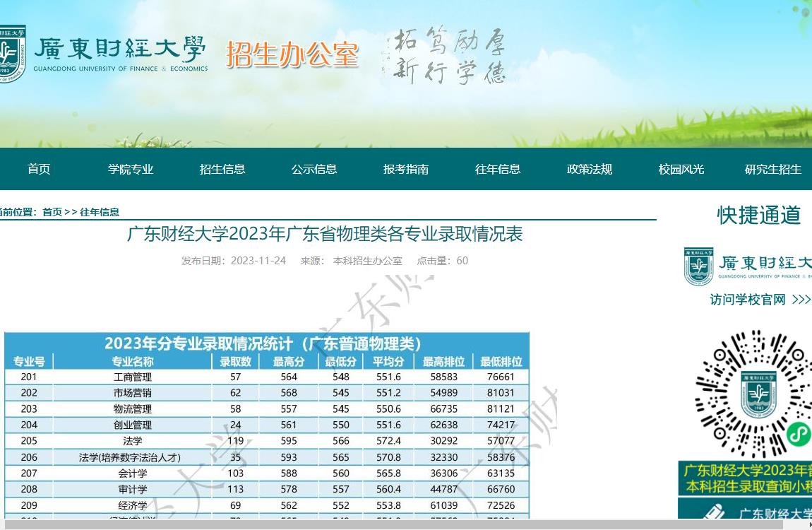Select 公示信息 from the nav bar

[x=314, y=169]
